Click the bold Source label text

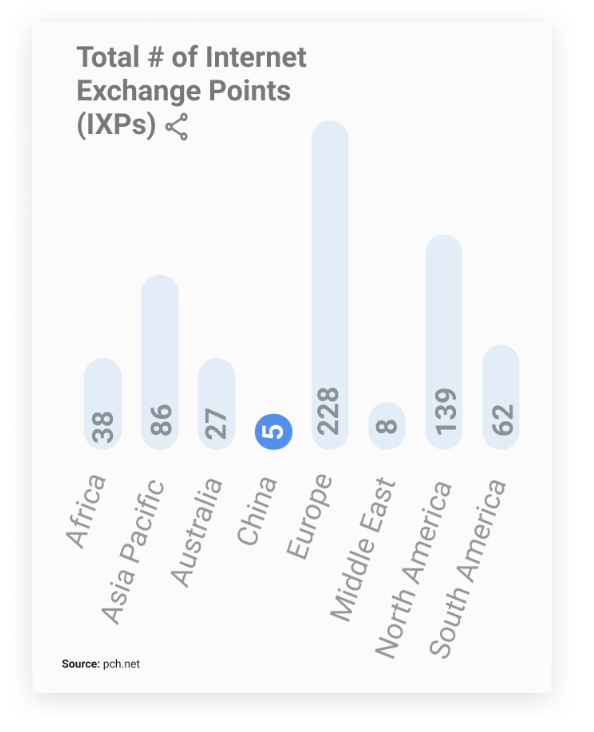(x=81, y=664)
